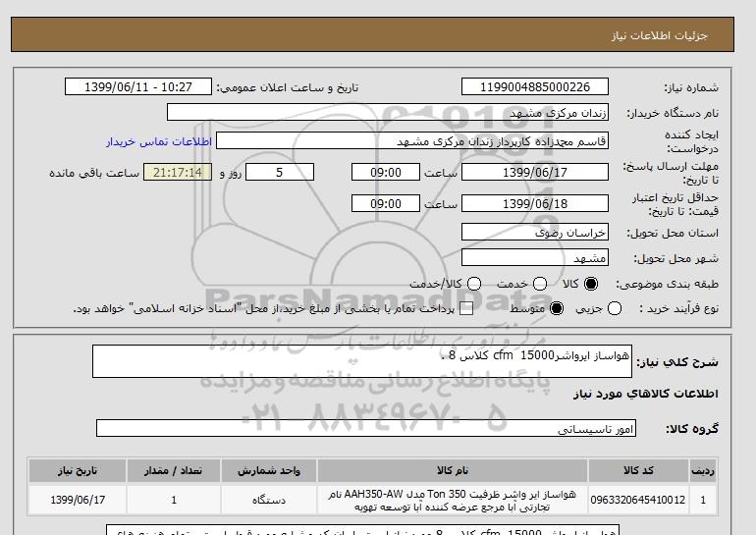Click the price validity date 1399/06/18 field
This screenshot has width=756, height=535.
point(535,203)
